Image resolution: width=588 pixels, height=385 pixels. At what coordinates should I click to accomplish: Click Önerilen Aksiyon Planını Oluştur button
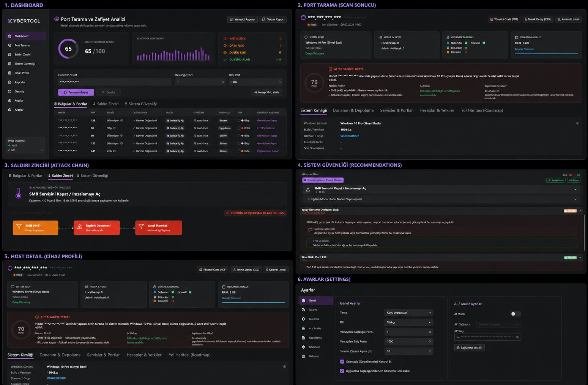tap(323, 180)
